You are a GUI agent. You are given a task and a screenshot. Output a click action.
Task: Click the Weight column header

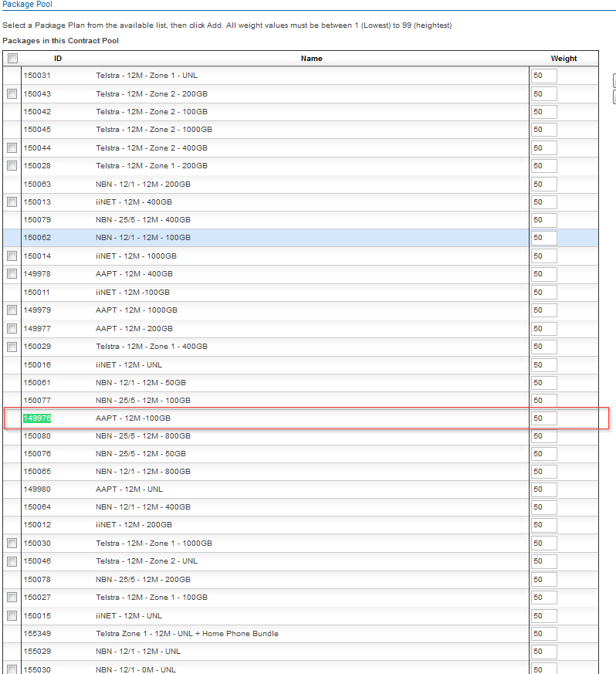[x=564, y=59]
